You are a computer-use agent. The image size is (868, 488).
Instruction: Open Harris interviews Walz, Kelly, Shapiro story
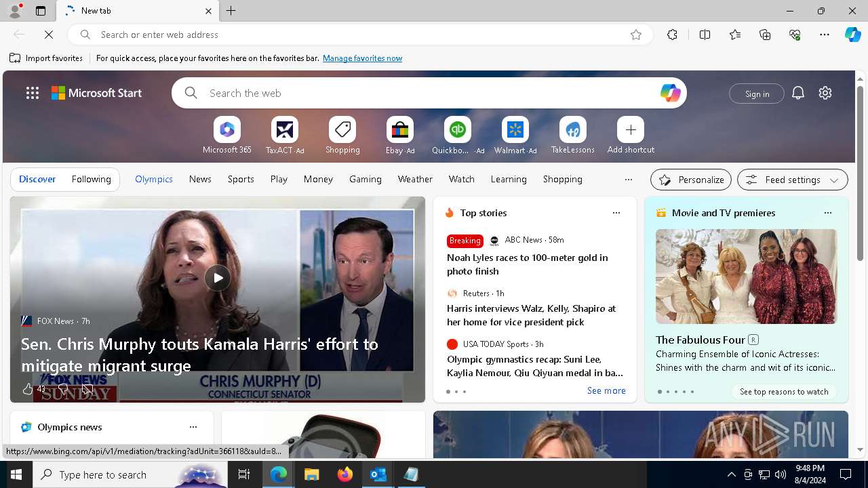click(x=532, y=315)
